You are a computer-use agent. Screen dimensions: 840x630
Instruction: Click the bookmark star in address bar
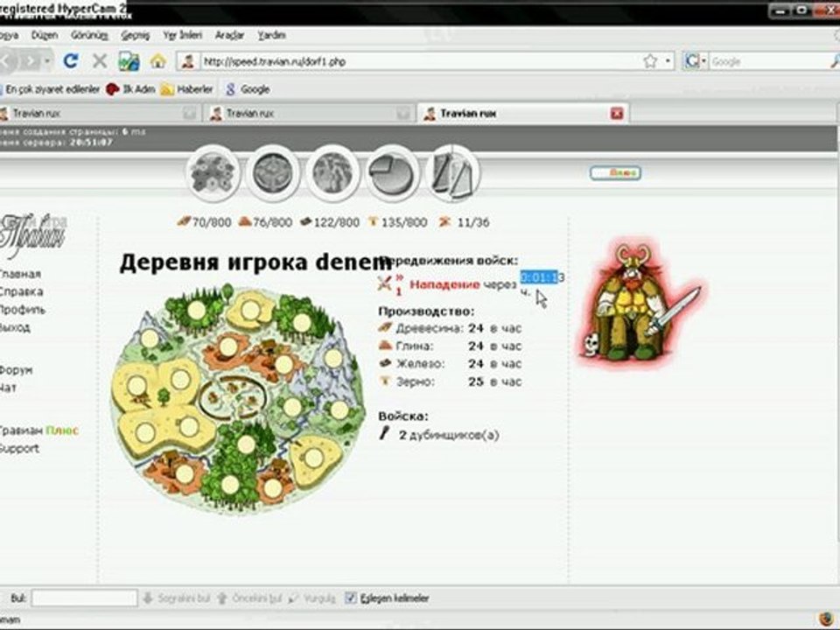[650, 61]
